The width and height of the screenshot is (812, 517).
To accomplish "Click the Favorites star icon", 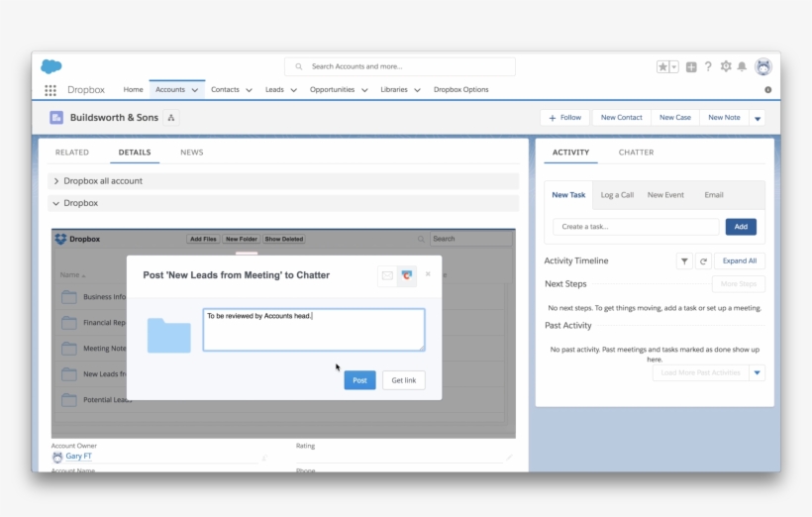I will [662, 66].
